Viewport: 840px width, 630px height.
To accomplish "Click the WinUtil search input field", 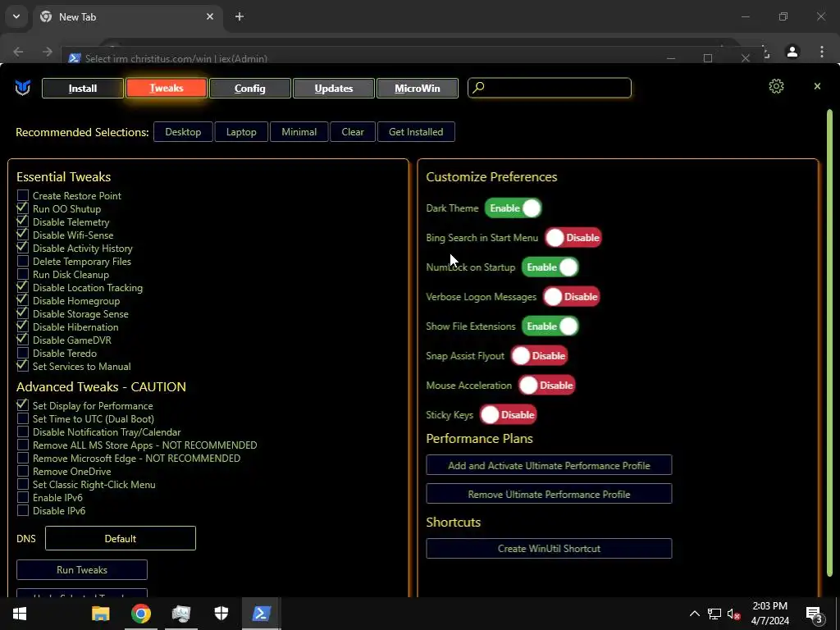I will [550, 88].
